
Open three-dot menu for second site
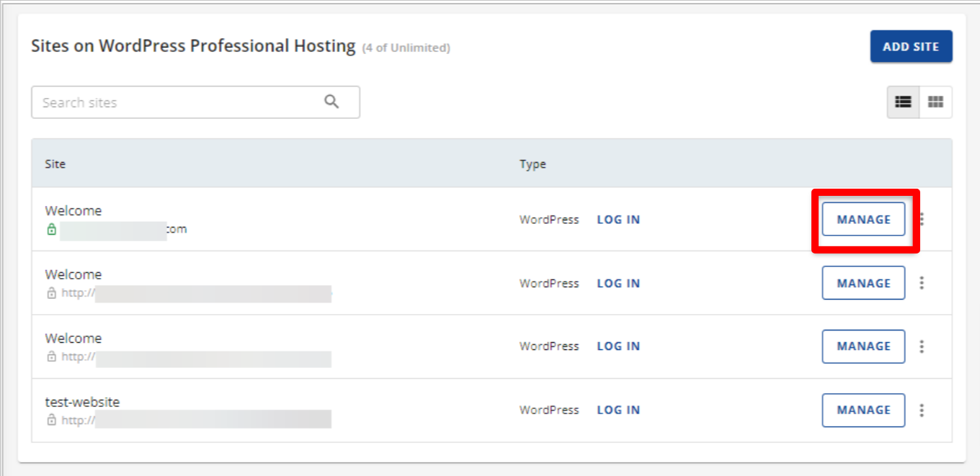point(922,283)
